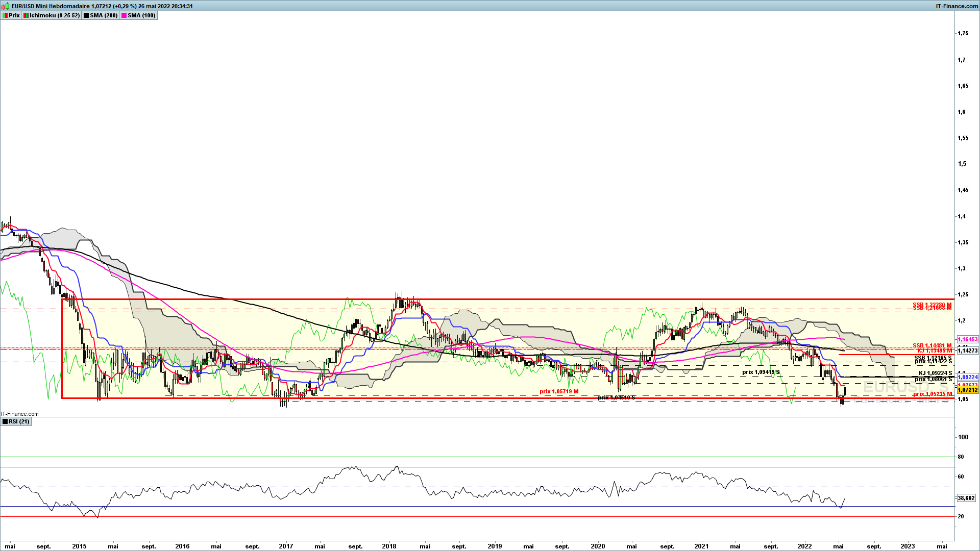This screenshot has width=980, height=551.
Task: Click the IT-Finance.com watermark at bottom left
Action: pyautogui.click(x=20, y=414)
